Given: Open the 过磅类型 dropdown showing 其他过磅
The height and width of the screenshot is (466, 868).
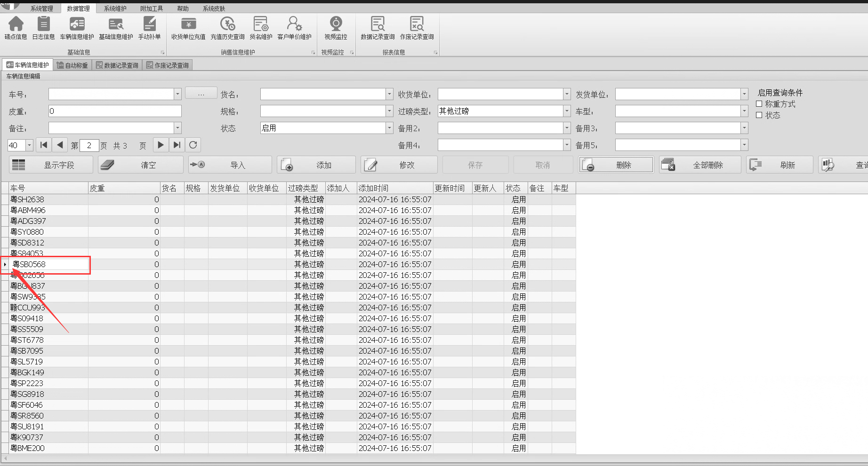Looking at the screenshot, I should point(567,111).
